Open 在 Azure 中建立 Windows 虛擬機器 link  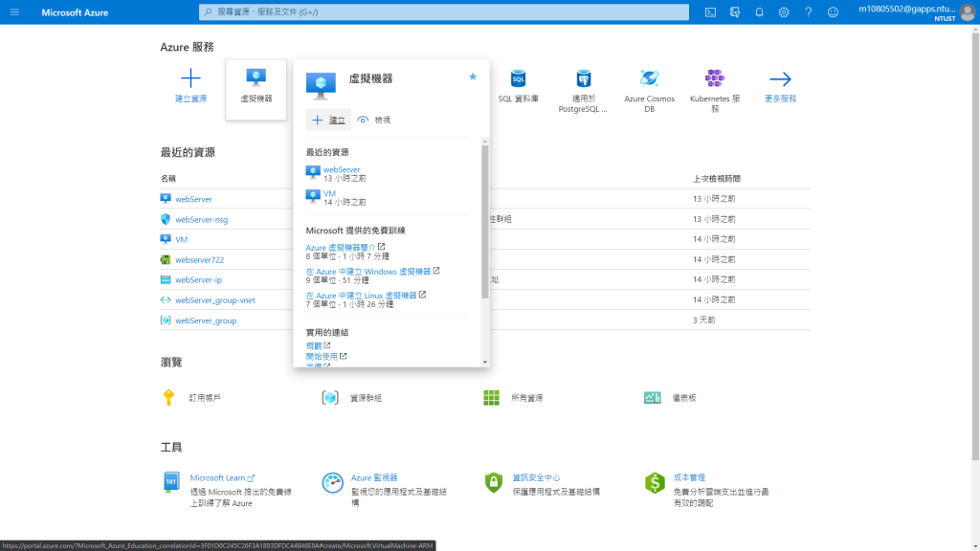coord(368,272)
